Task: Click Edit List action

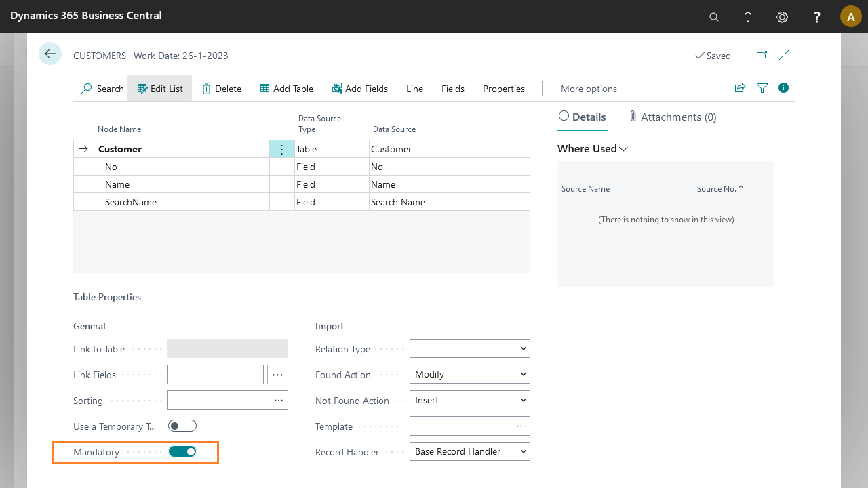Action: tap(160, 89)
